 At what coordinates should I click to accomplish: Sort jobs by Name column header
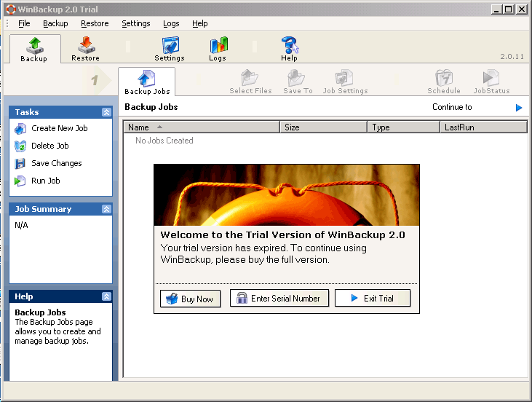[202, 127]
